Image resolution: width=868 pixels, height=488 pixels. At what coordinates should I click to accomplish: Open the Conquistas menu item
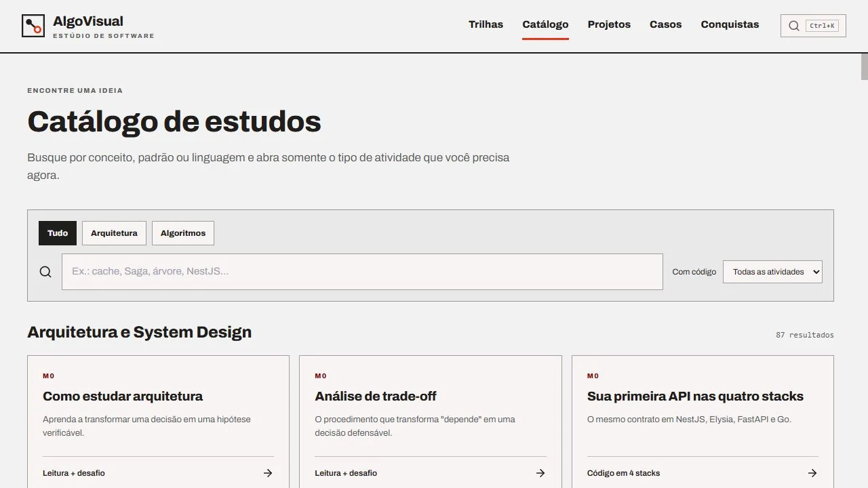(x=730, y=24)
